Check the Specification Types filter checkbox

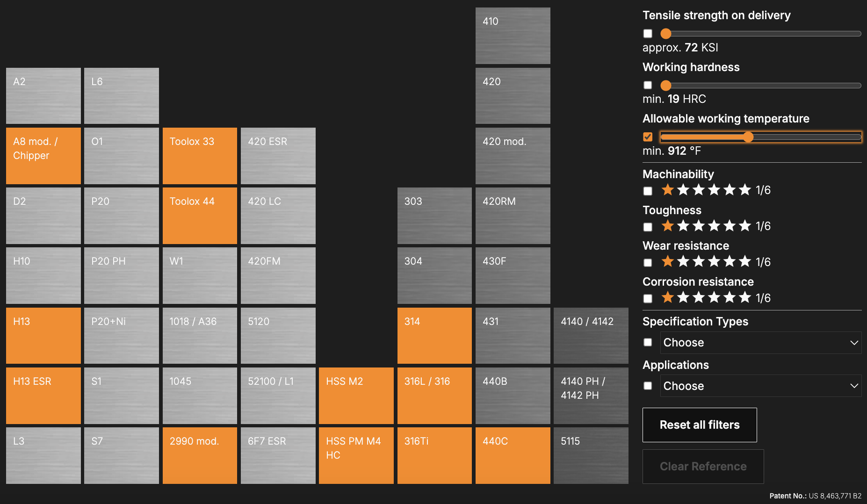pos(648,342)
